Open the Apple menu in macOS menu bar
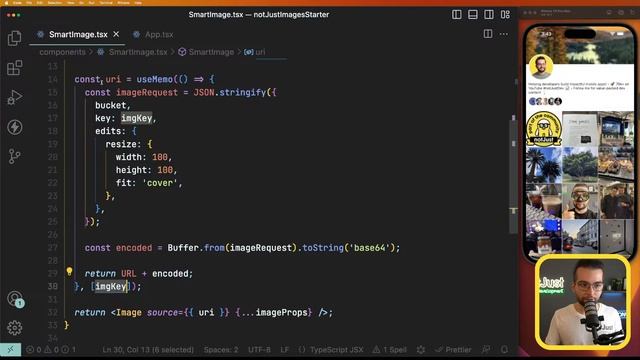This screenshot has width=640, height=360. pos(6,3)
